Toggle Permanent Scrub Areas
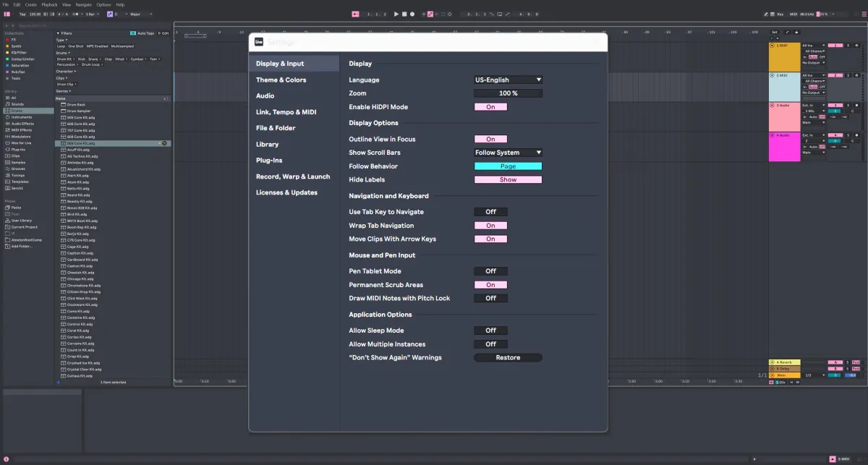 [x=490, y=285]
